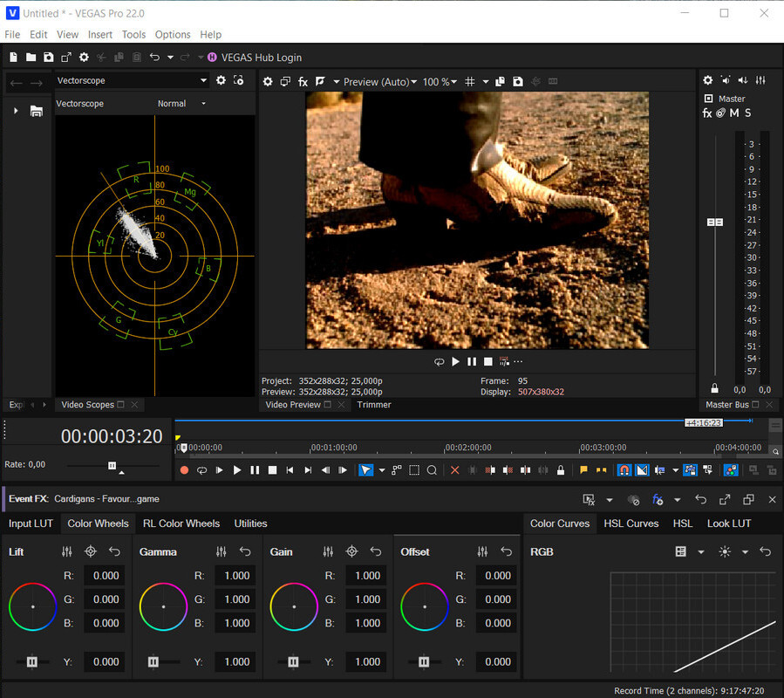
Task: Play the video in the preview window
Action: [455, 361]
